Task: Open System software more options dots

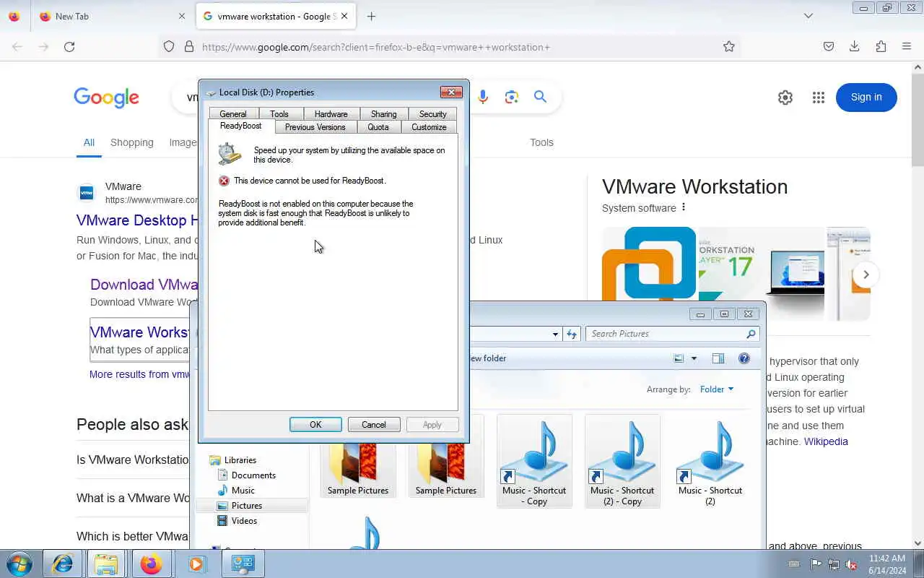Action: (x=683, y=208)
